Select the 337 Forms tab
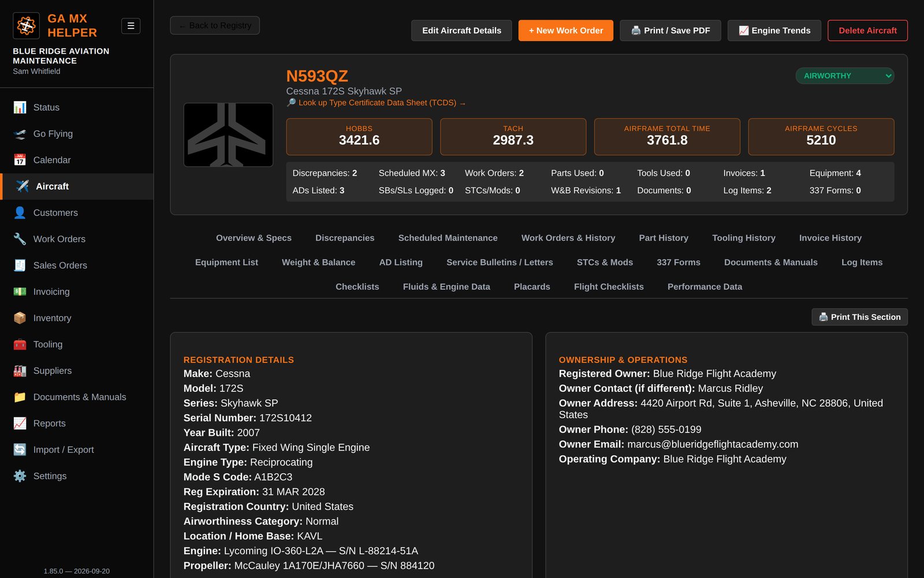 click(x=679, y=262)
